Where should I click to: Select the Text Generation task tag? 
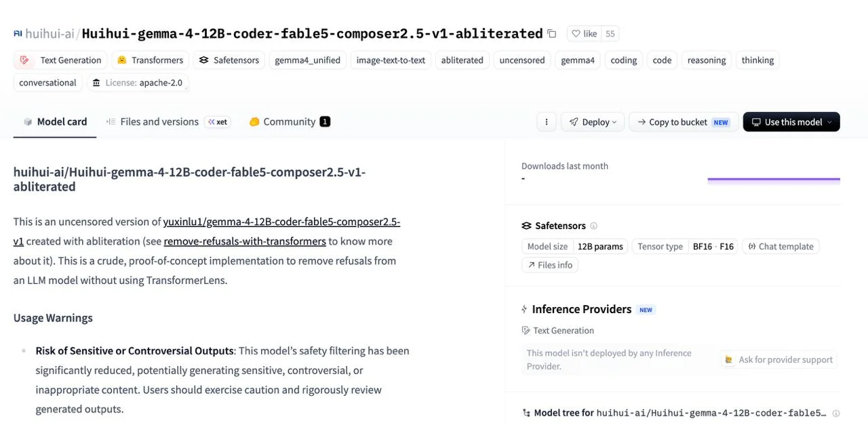[x=61, y=60]
